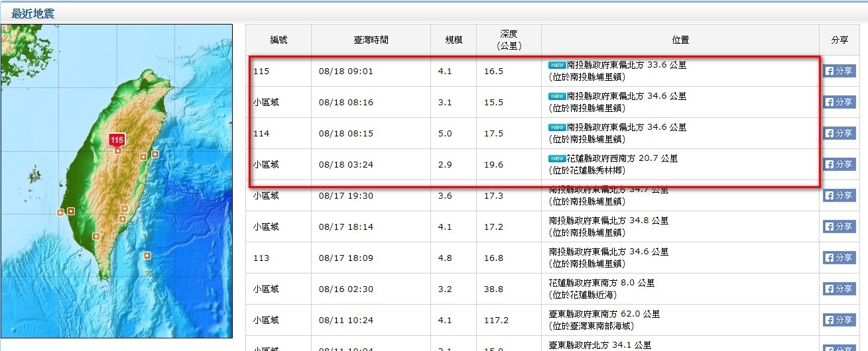Click magnitude 4.8 of earthquake 113
This screenshot has height=351, width=868.
tap(445, 258)
